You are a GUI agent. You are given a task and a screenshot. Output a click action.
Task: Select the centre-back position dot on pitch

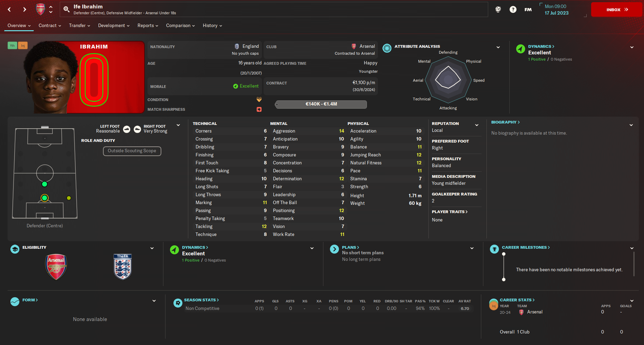click(x=44, y=198)
